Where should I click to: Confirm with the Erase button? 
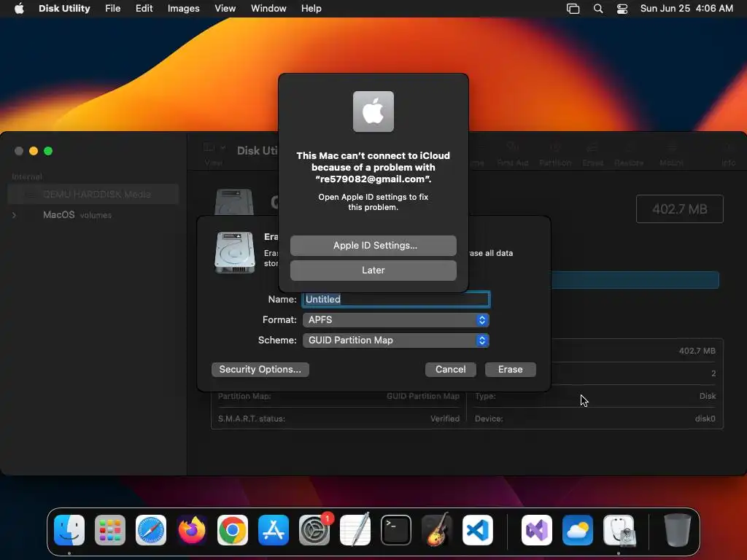(x=510, y=370)
